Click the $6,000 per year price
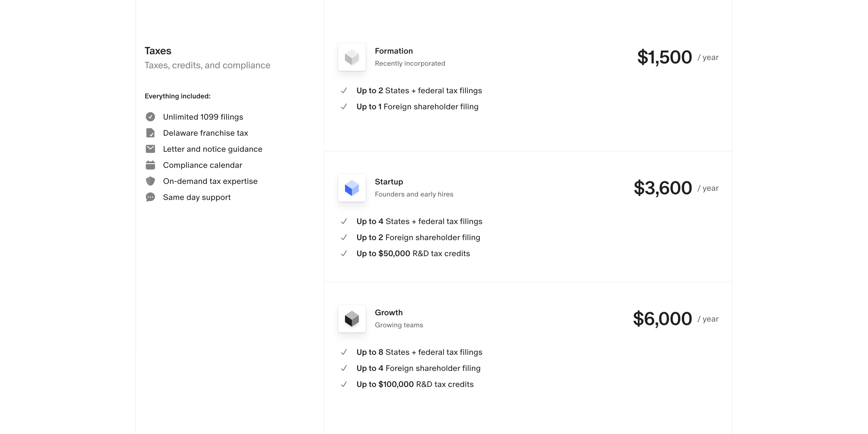Image resolution: width=868 pixels, height=434 pixels. [x=676, y=318]
